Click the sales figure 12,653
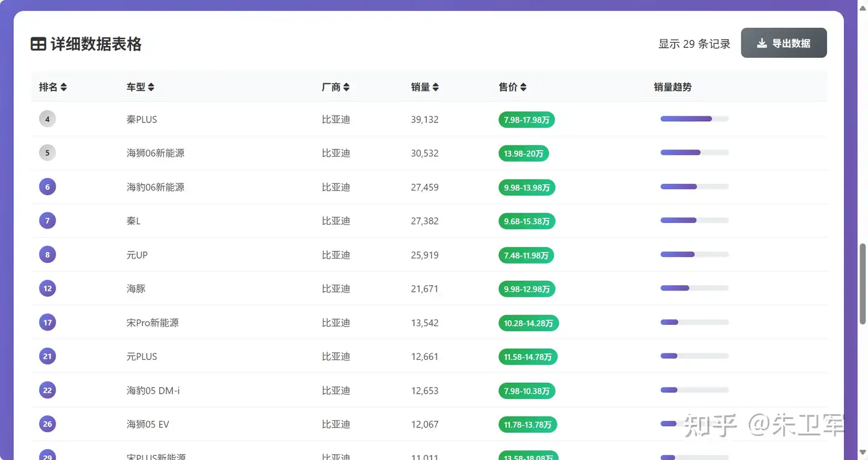868x460 pixels. [x=425, y=390]
